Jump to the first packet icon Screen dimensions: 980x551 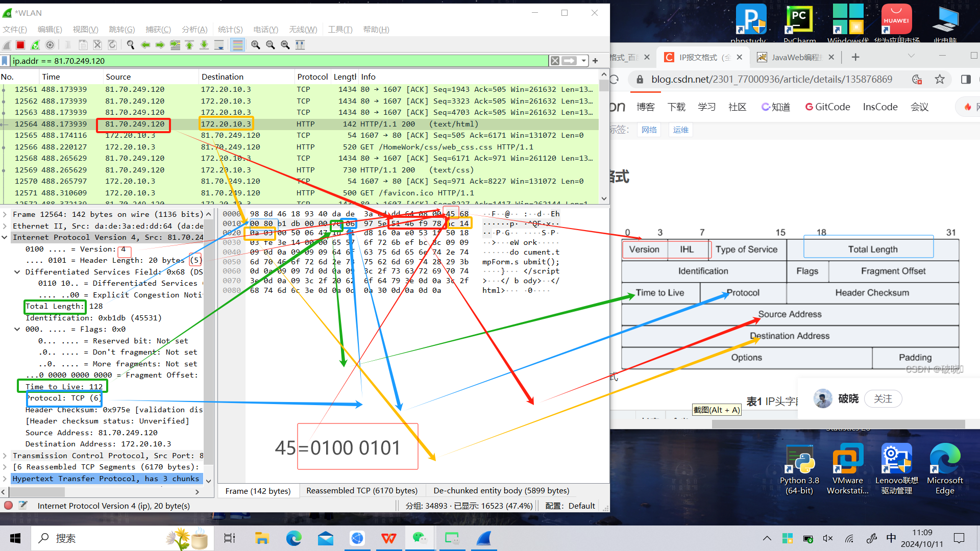point(189,45)
